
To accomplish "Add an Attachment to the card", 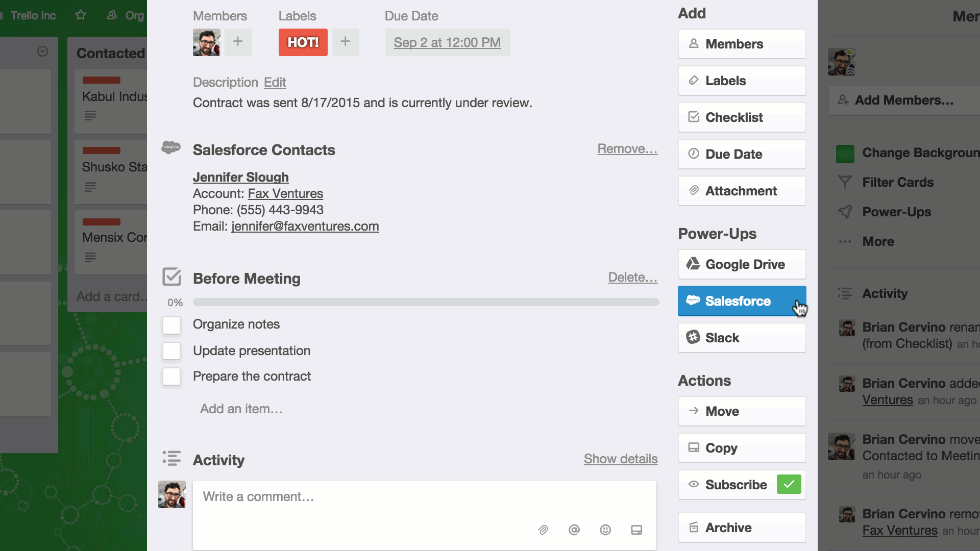I will pyautogui.click(x=742, y=191).
